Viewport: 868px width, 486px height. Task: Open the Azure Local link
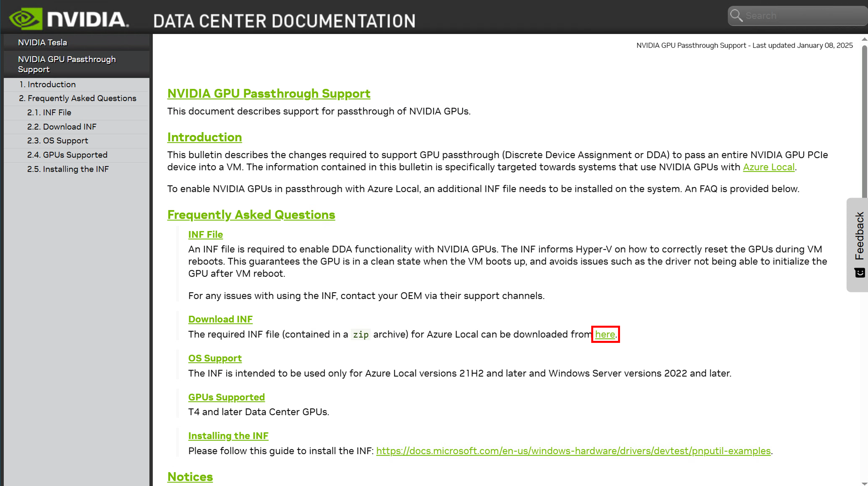pyautogui.click(x=769, y=167)
